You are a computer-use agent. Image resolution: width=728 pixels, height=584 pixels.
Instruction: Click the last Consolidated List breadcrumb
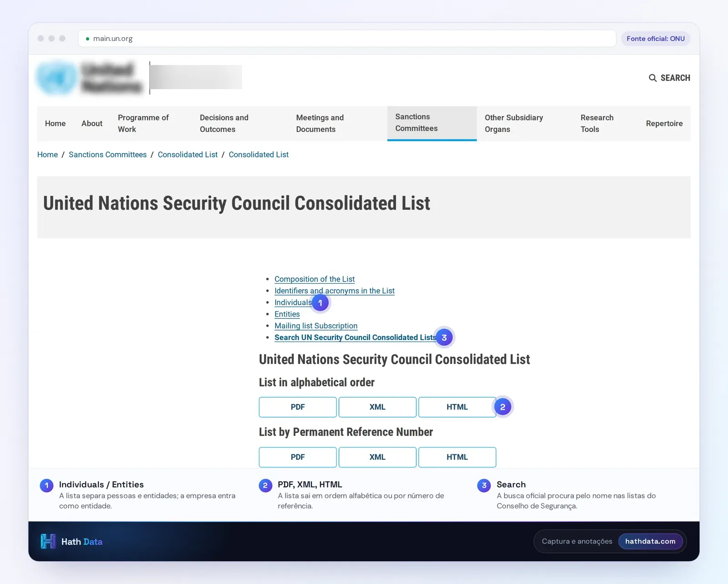coord(258,155)
